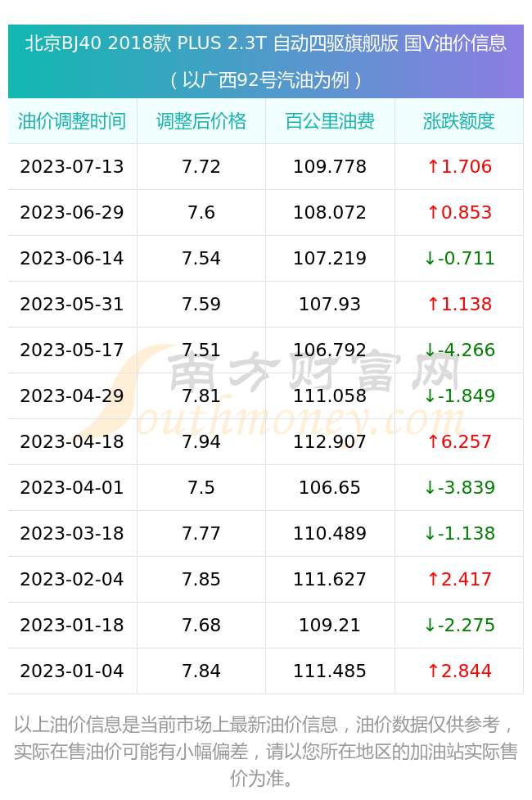Click the 以广西92号汽油为例 subtitle
Screen dimensions: 532x800
(266, 80)
